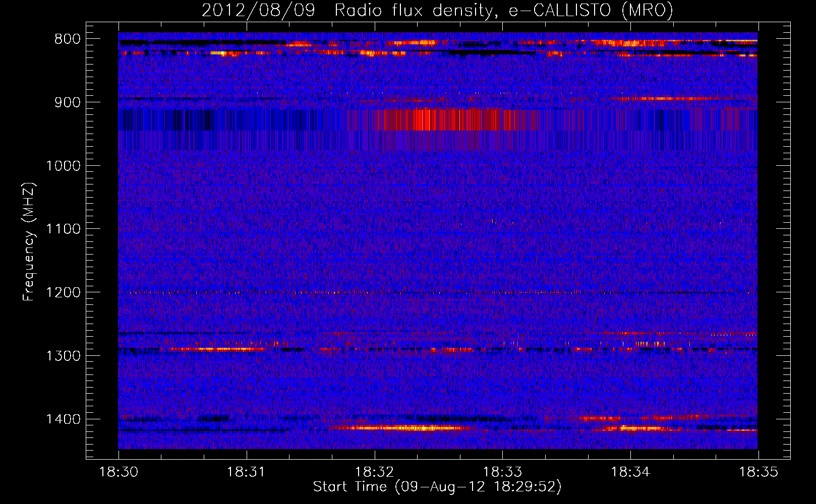Select the 1000 frequency tick label
This screenshot has width=816, height=504.
(63, 166)
